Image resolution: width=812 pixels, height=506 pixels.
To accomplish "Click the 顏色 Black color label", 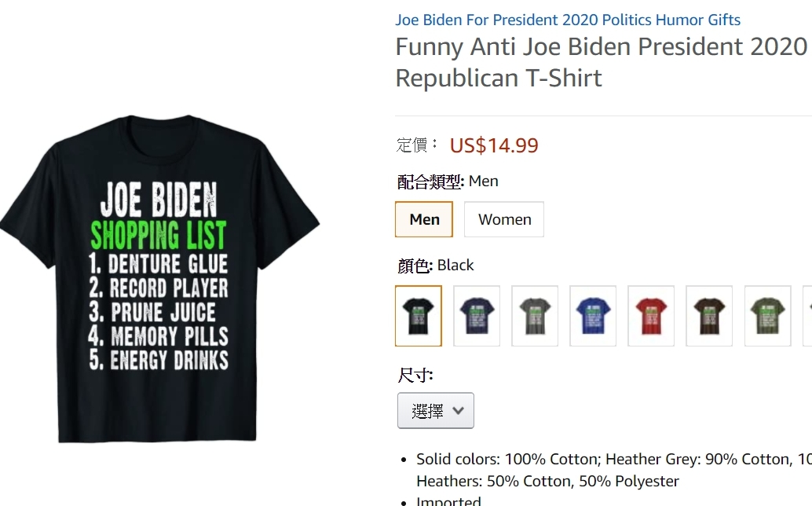I will coord(436,266).
